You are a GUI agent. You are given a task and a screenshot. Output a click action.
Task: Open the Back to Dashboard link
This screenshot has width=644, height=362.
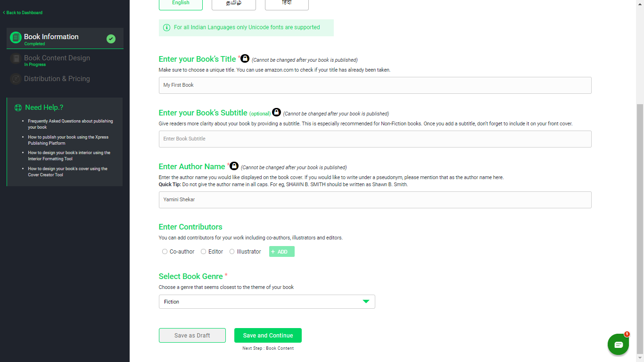click(22, 13)
